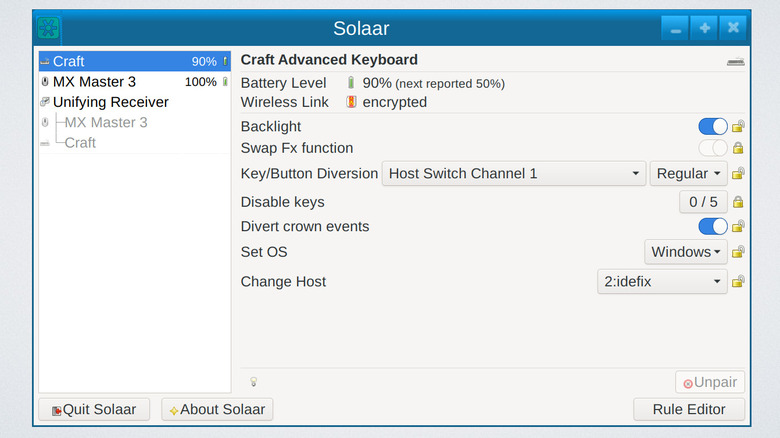Maximize the Solaar window
Image resolution: width=780 pixels, height=438 pixels.
pyautogui.click(x=704, y=28)
